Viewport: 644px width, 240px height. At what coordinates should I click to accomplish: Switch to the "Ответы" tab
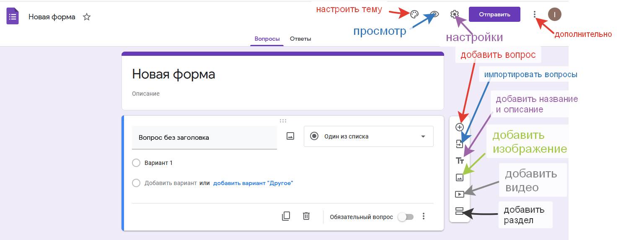tap(300, 39)
